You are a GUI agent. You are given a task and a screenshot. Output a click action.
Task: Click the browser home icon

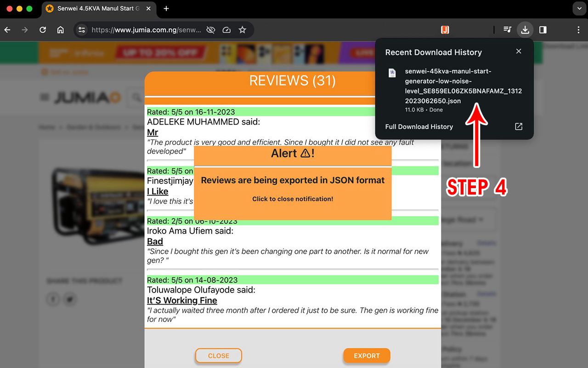(x=60, y=29)
